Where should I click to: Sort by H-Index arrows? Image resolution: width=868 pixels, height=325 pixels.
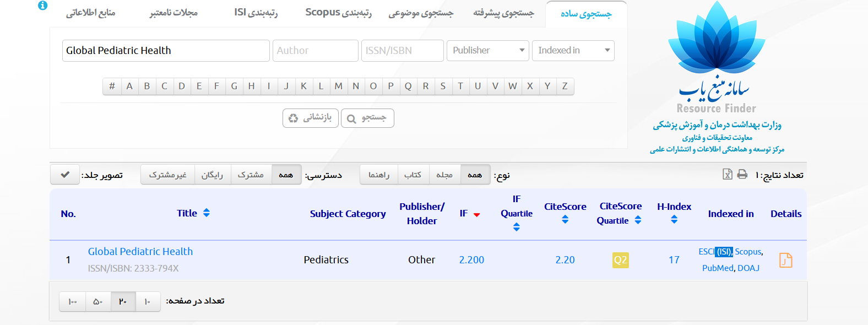[674, 219]
